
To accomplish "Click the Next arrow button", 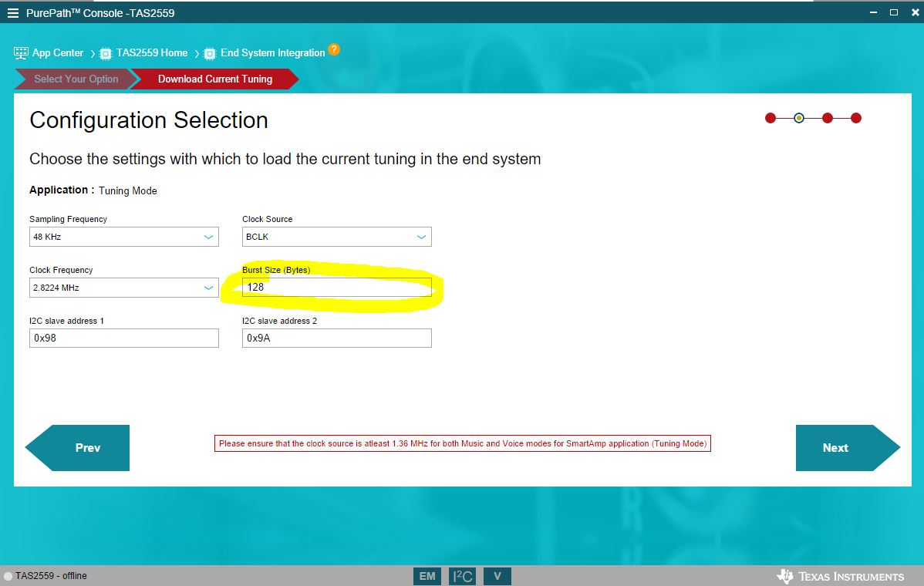I will pyautogui.click(x=848, y=448).
